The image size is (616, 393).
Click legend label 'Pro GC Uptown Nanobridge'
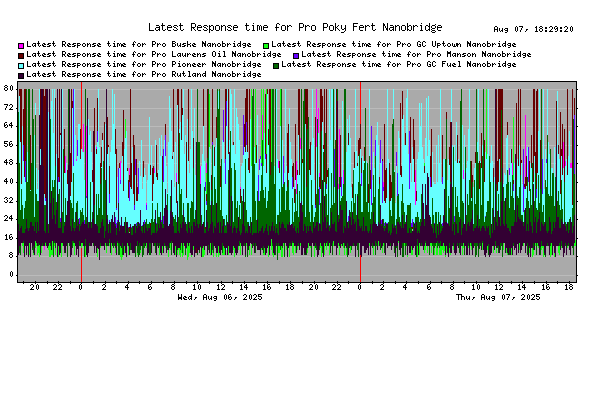[x=456, y=44]
